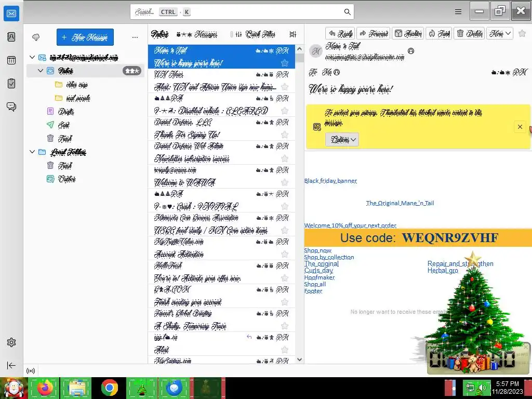
Task: Toggle the Quick Filter bar
Action: [256, 34]
